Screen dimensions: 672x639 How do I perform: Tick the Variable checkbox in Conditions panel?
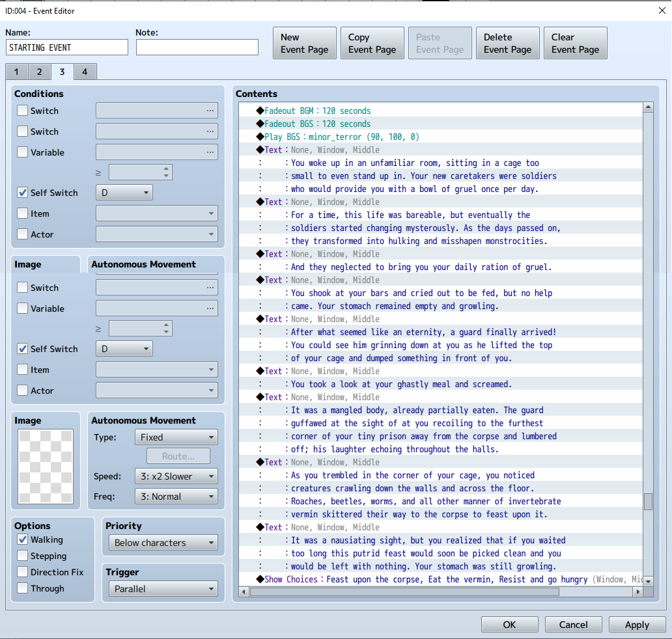(x=22, y=152)
